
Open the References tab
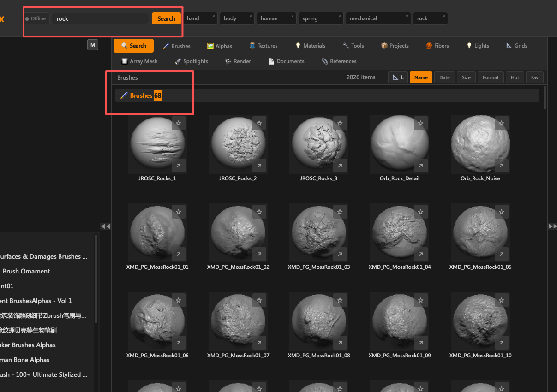pos(339,61)
